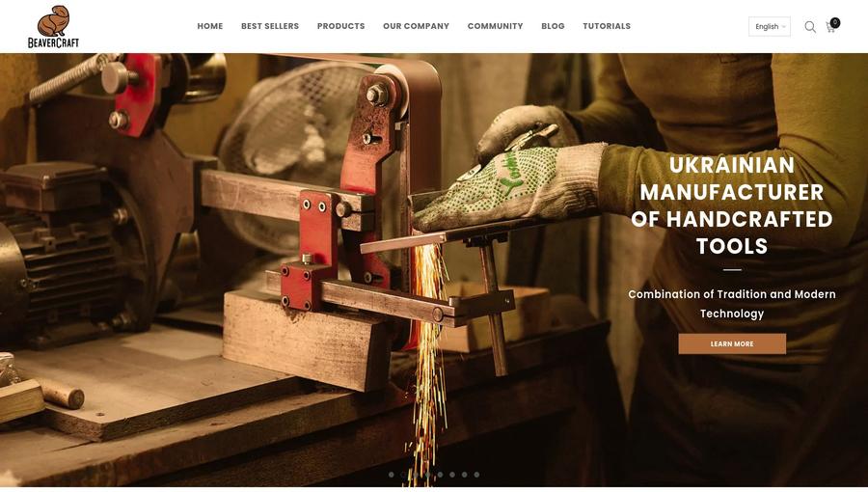This screenshot has width=868, height=492.
Task: Select the first carousel slide dot
Action: pyautogui.click(x=392, y=475)
